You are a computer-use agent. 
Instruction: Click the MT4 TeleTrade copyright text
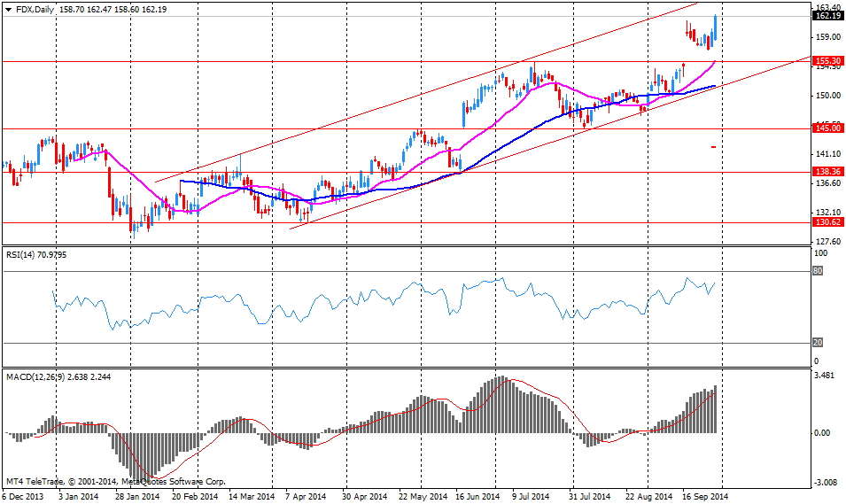tap(115, 482)
